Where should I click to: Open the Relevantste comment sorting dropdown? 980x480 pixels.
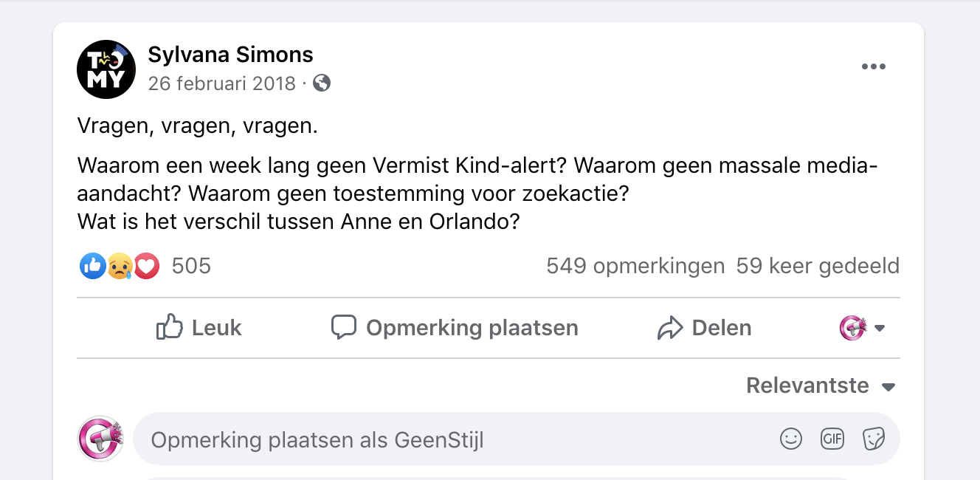[821, 385]
